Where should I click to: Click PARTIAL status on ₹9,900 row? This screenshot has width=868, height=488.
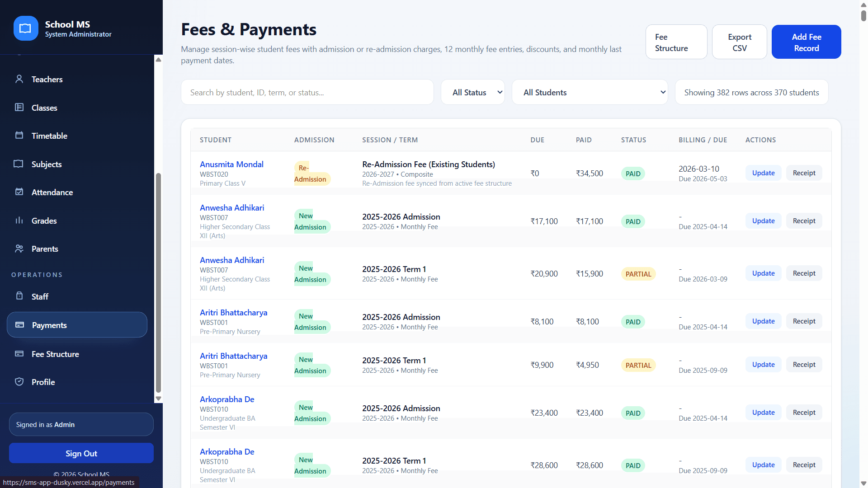click(x=638, y=365)
